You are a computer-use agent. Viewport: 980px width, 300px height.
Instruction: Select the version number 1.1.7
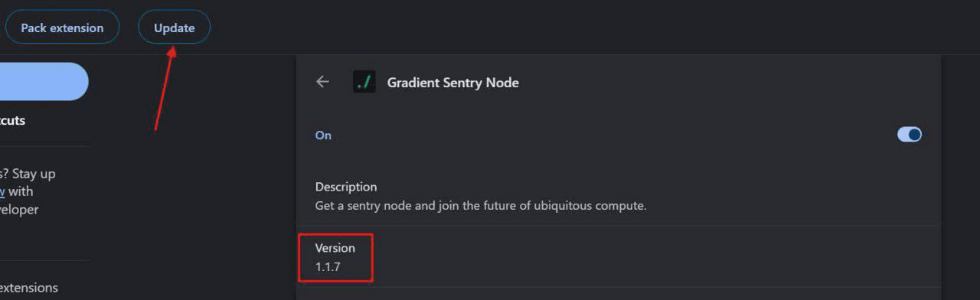pos(327,267)
